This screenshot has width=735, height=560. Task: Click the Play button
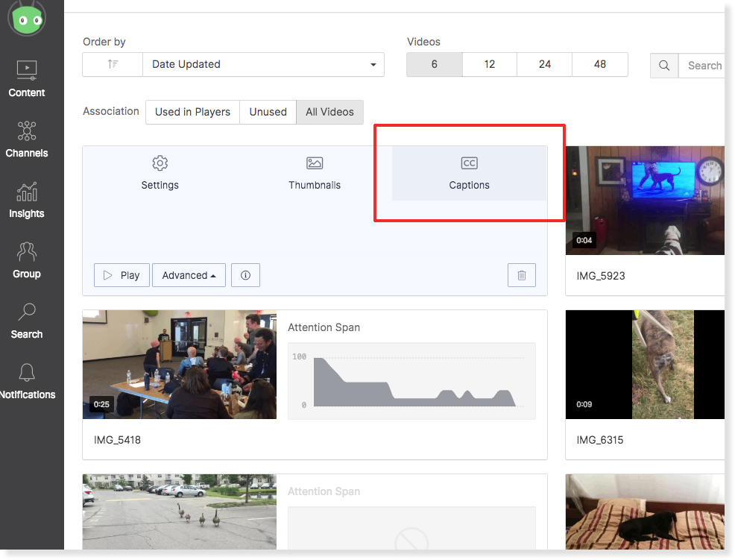coord(122,275)
